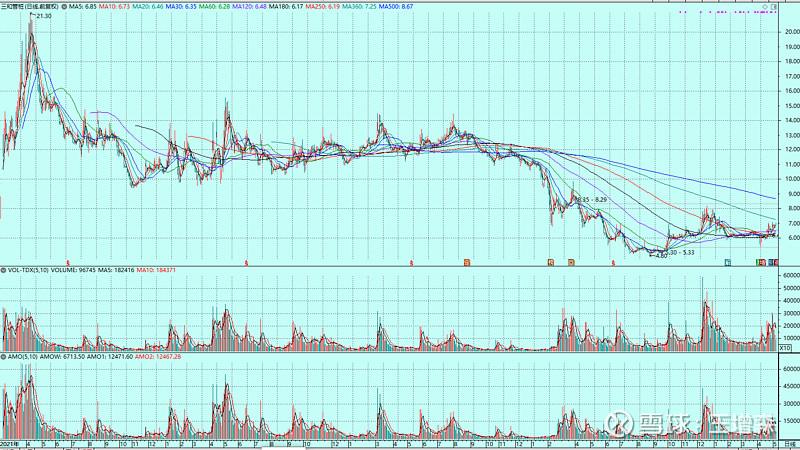This screenshot has width=800, height=450.
Task: Click the blue event marker near right edge
Action: click(x=773, y=262)
